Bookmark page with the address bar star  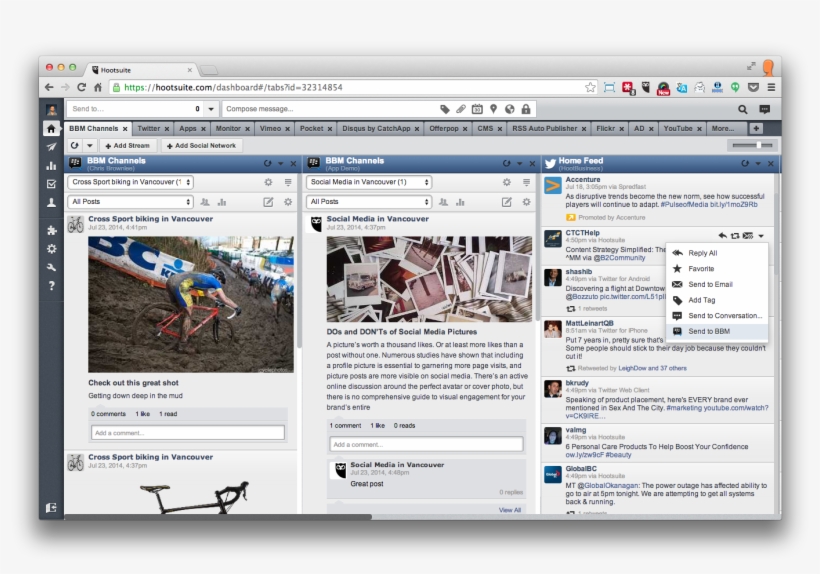tap(590, 87)
